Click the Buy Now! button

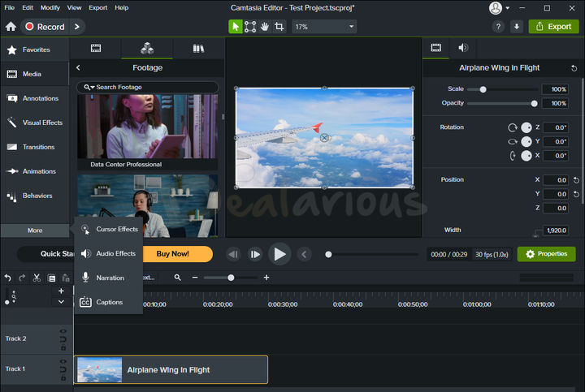(173, 254)
